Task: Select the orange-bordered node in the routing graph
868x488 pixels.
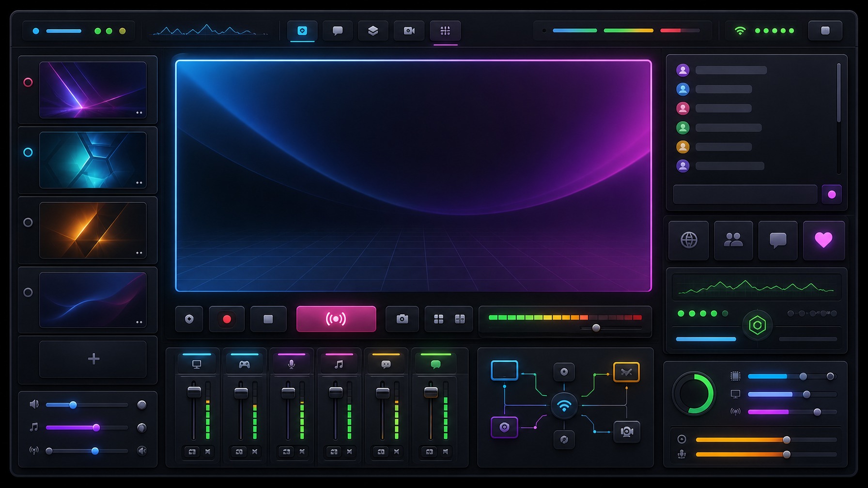Action: pos(626,372)
